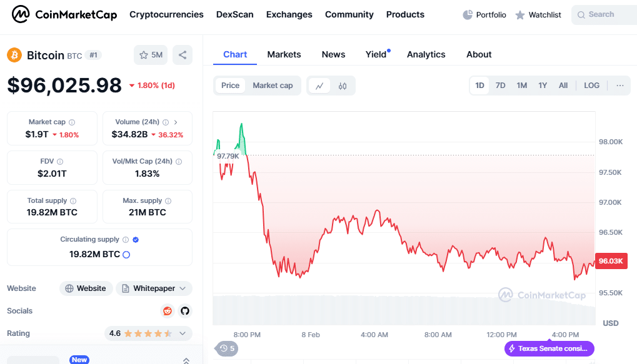Click the $34.82B volume value
The width and height of the screenshot is (637, 364).
coord(129,134)
